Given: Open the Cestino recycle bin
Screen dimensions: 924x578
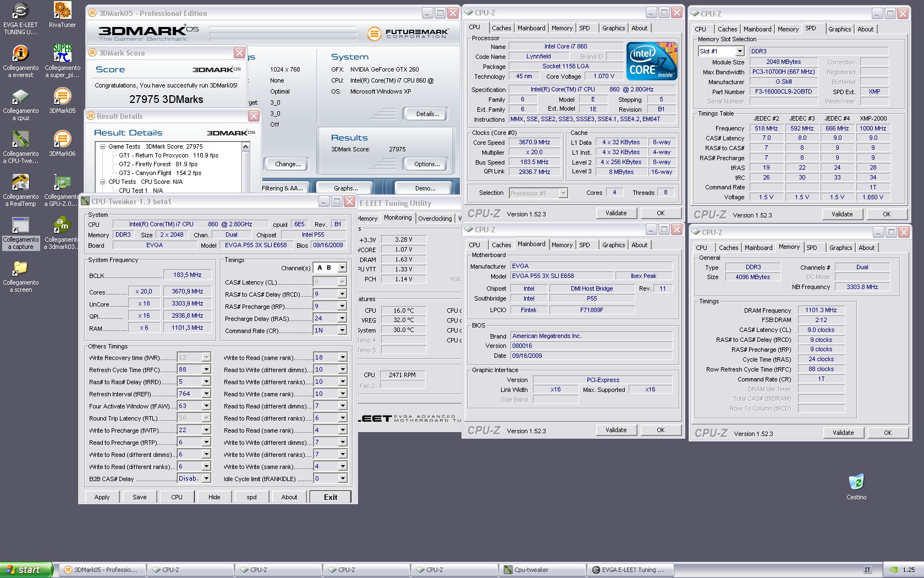Looking at the screenshot, I should pyautogui.click(x=856, y=487).
